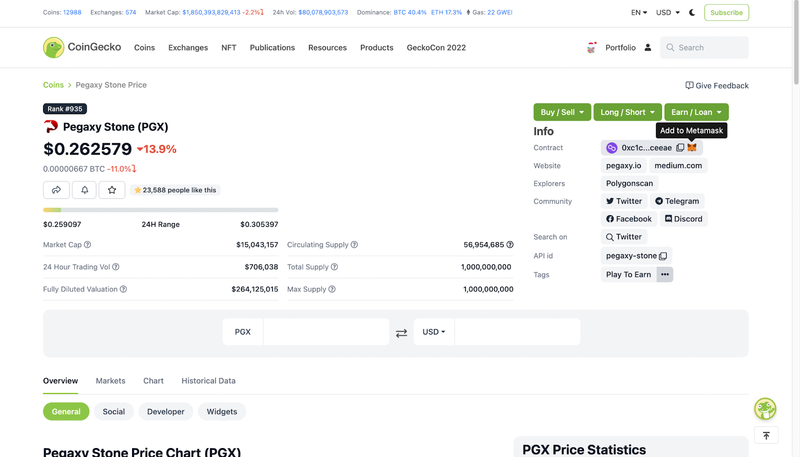
Task: Click the CoinGecko logo
Action: [82, 47]
